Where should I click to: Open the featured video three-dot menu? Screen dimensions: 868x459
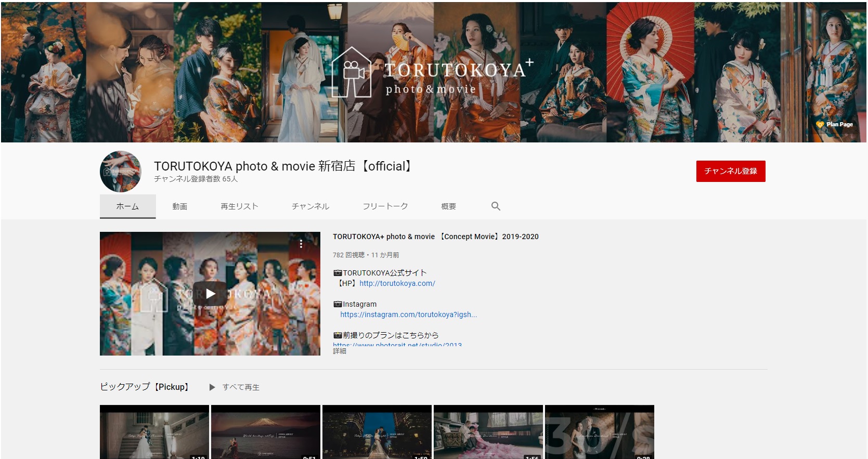point(301,243)
